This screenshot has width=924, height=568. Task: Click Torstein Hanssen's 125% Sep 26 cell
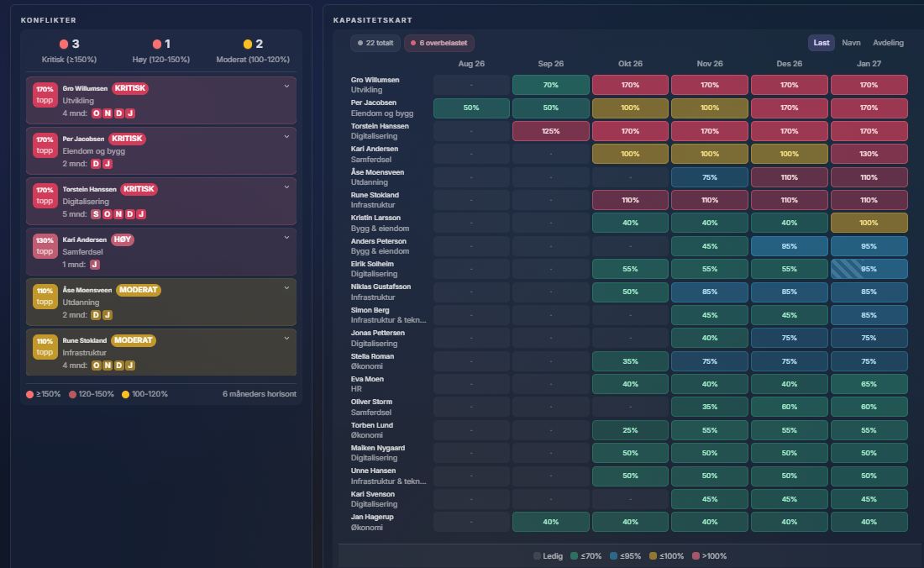tap(550, 131)
